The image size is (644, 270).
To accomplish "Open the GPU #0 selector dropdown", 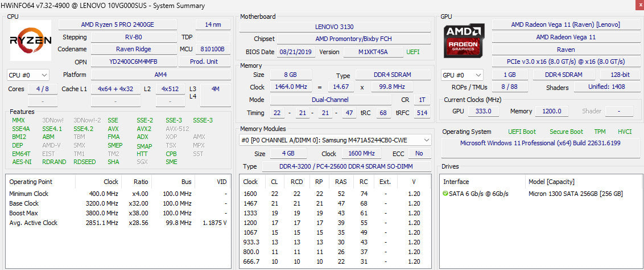I will [x=462, y=75].
